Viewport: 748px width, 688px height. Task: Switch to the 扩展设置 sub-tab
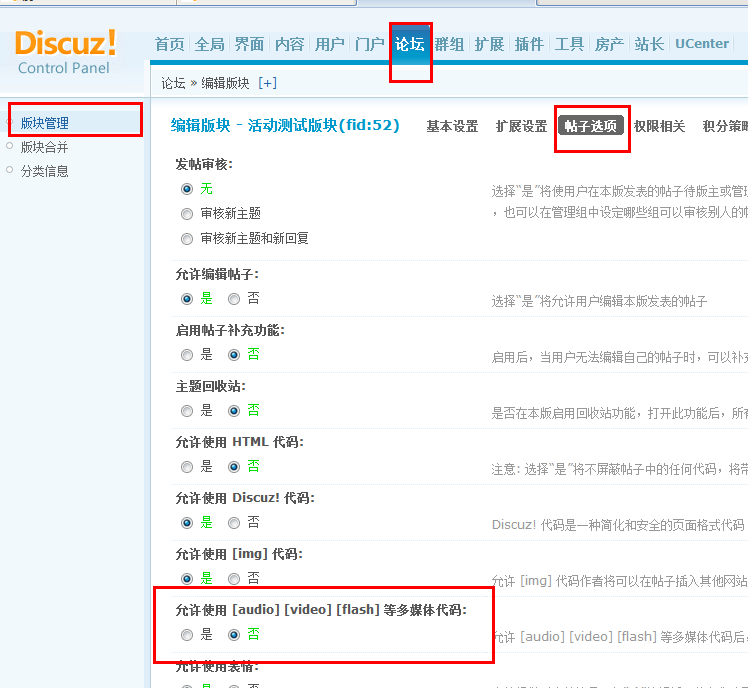pos(521,126)
